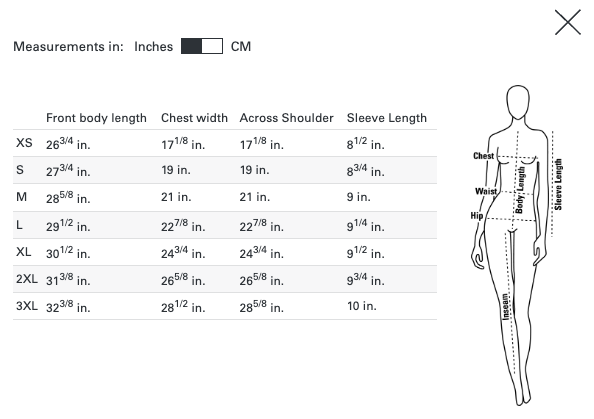This screenshot has height=419, width=594.
Task: Click the Inseam label on body diagram
Action: point(505,306)
